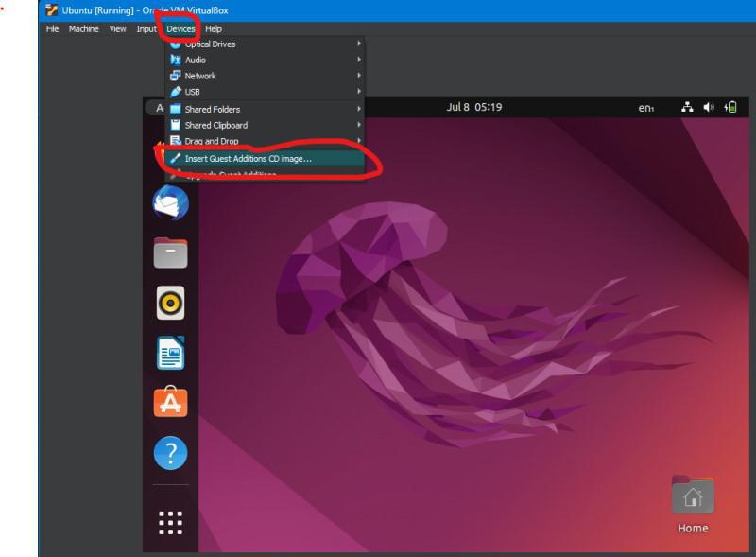The height and width of the screenshot is (557, 756).
Task: Click the network status icon in top bar
Action: click(x=687, y=107)
